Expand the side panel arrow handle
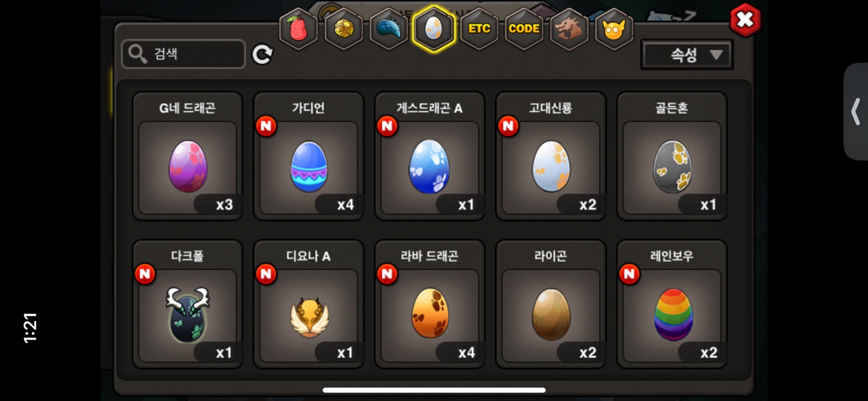The image size is (868, 401). click(x=855, y=112)
